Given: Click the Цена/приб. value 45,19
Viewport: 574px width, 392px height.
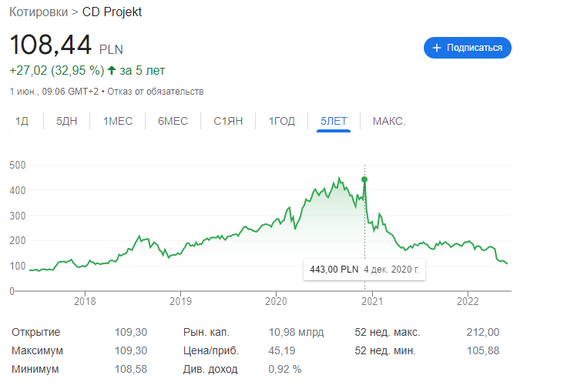Looking at the screenshot, I should [x=282, y=350].
